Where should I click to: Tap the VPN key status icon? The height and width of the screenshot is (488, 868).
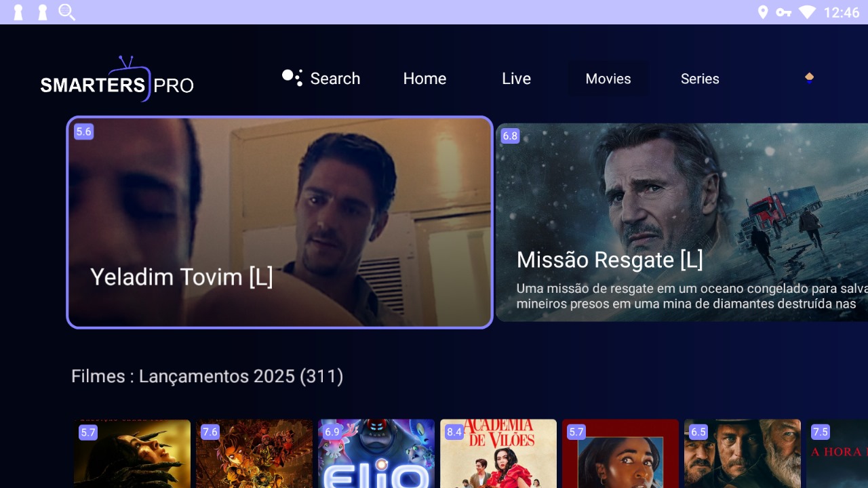(784, 12)
